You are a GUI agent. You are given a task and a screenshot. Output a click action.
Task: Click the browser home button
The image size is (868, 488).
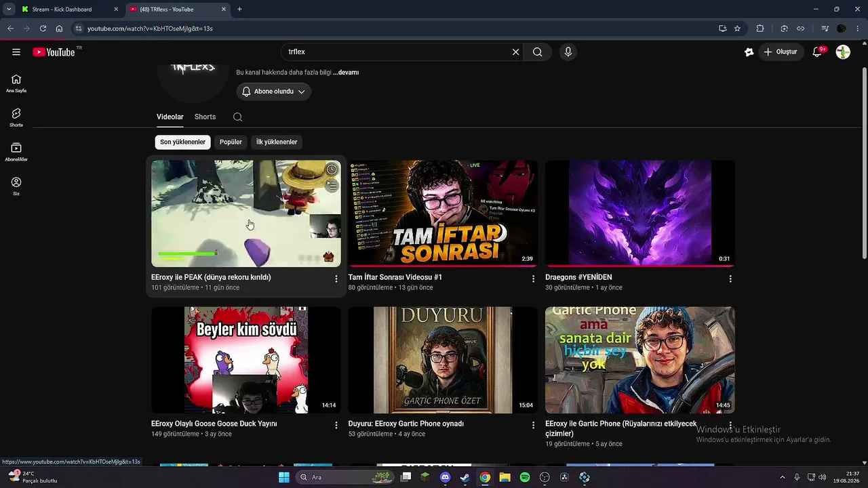pos(59,28)
